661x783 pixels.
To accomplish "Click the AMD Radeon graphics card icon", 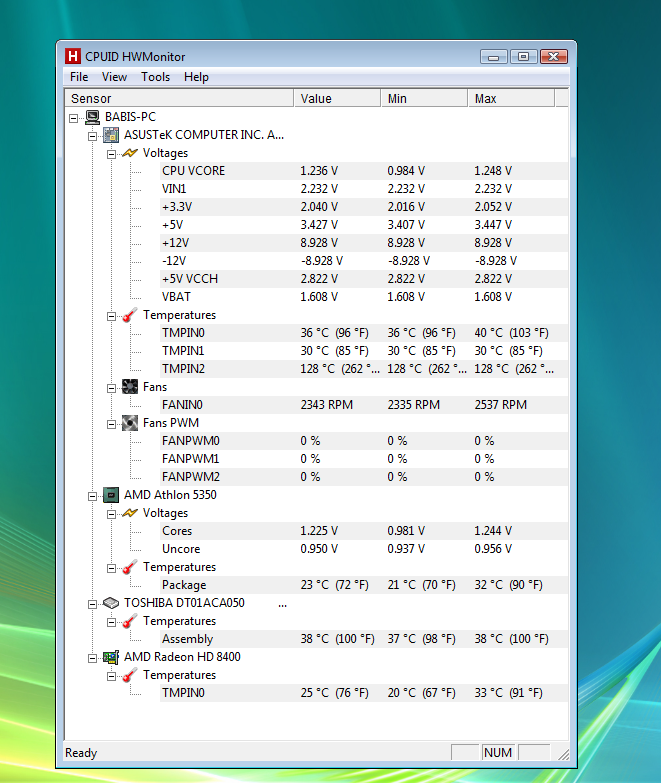I will 111,657.
